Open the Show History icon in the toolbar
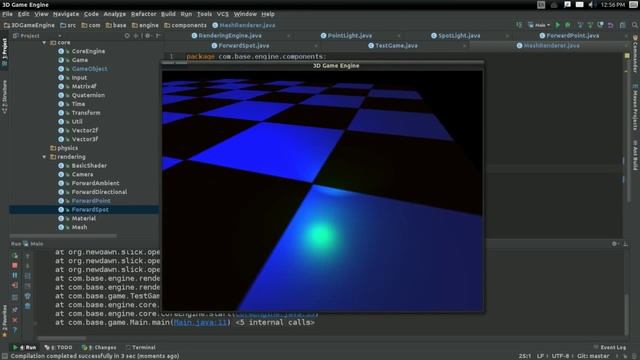Image resolution: width=640 pixels, height=360 pixels. 600,25
